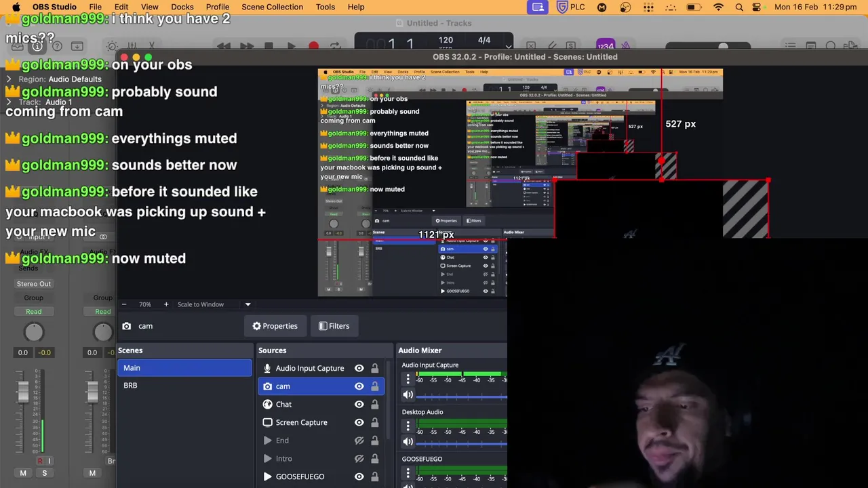
Task: Expand Track: Audio 1 in Logic inspector
Action: click(9, 102)
